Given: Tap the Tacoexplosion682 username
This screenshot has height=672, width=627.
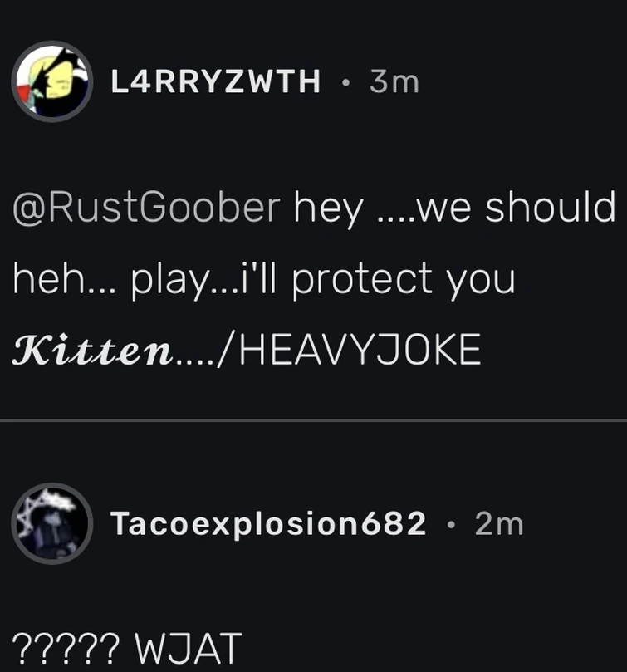Looking at the screenshot, I should (x=268, y=523).
